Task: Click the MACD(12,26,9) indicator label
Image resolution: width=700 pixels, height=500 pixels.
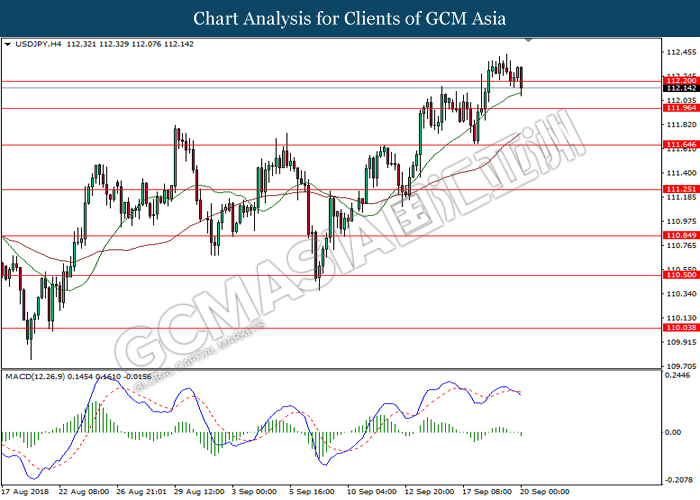Action: [35, 377]
